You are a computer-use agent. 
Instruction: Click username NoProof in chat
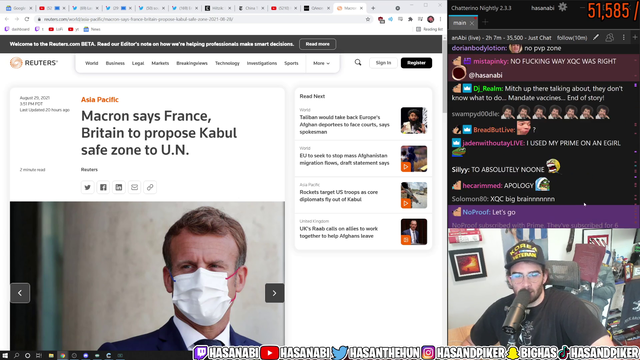[476, 212]
